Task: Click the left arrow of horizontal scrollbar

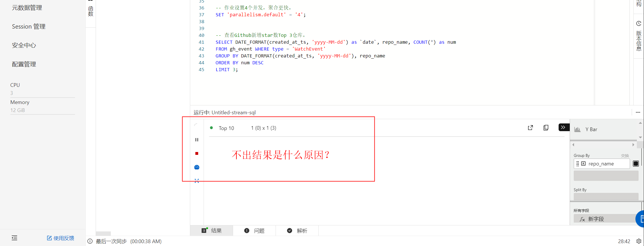Action: [573, 145]
